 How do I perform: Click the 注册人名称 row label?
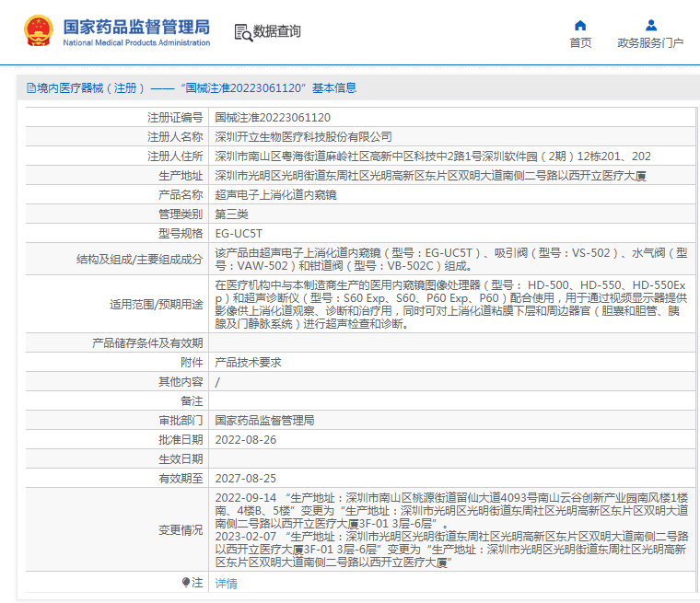click(175, 136)
